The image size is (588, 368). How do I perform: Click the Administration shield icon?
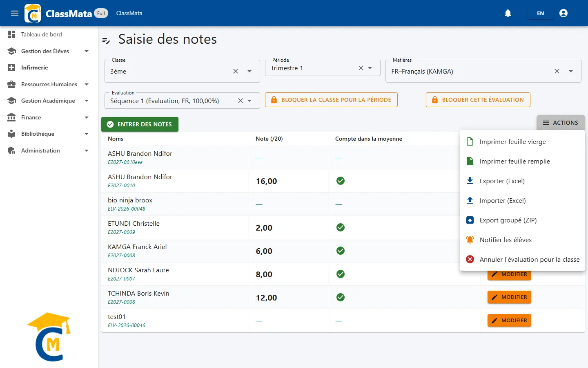[11, 150]
